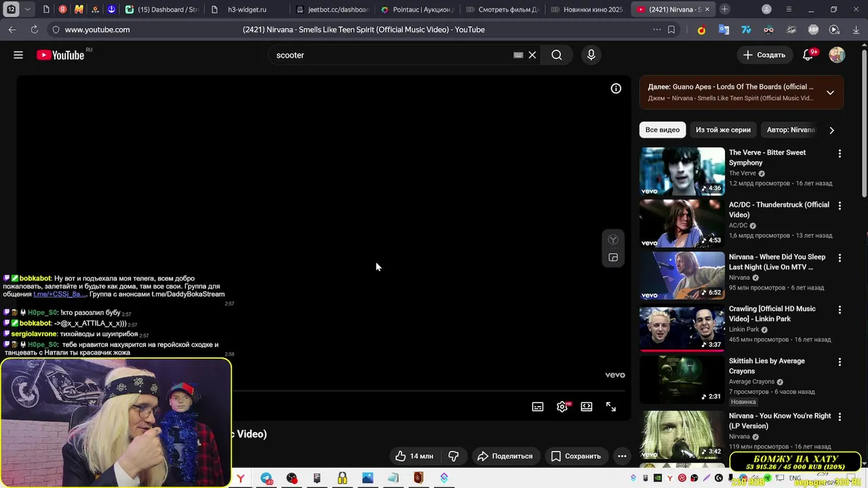Select the Из той же серии chip
This screenshot has height=488, width=868.
[723, 129]
